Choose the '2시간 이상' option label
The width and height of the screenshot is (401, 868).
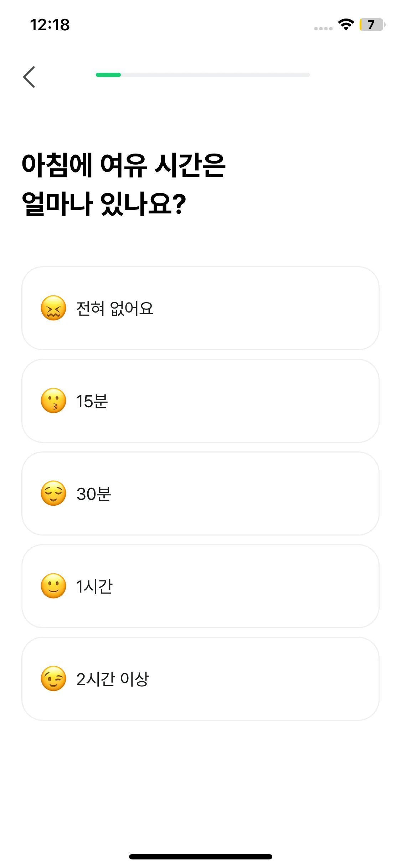tap(113, 679)
